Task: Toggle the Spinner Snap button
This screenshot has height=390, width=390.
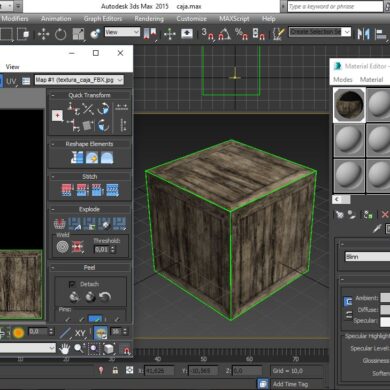Action: (258, 34)
